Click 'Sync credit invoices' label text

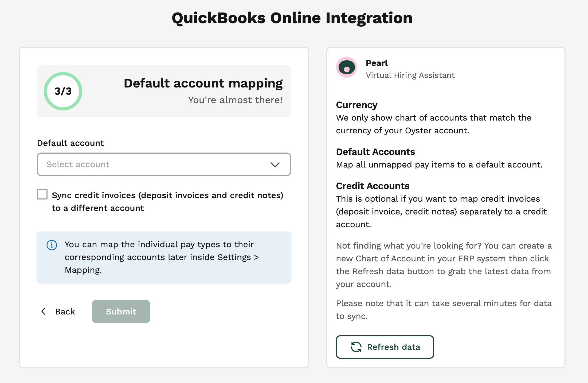click(167, 202)
